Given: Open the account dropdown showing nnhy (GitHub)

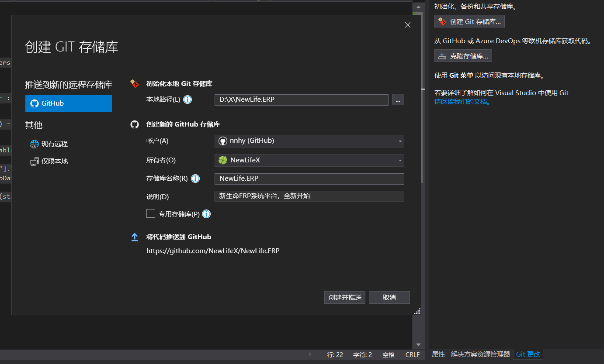Looking at the screenshot, I should pyautogui.click(x=309, y=141).
